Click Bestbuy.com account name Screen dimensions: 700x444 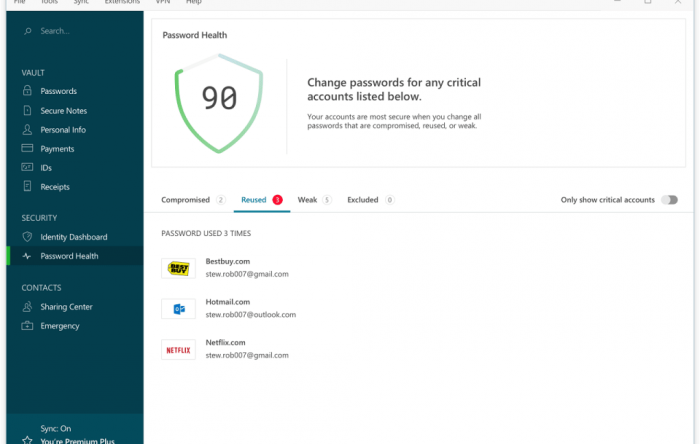tap(228, 261)
